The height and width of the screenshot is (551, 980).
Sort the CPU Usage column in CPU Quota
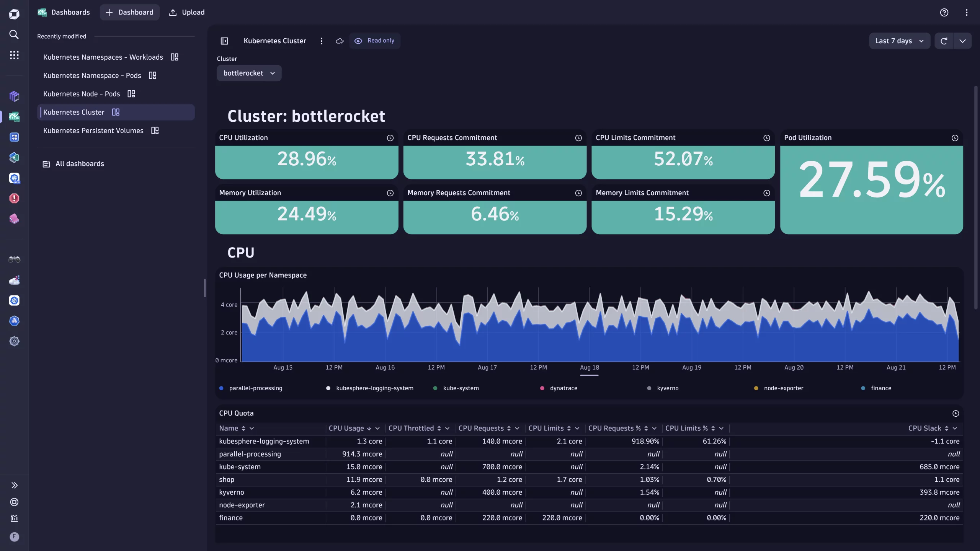(369, 428)
